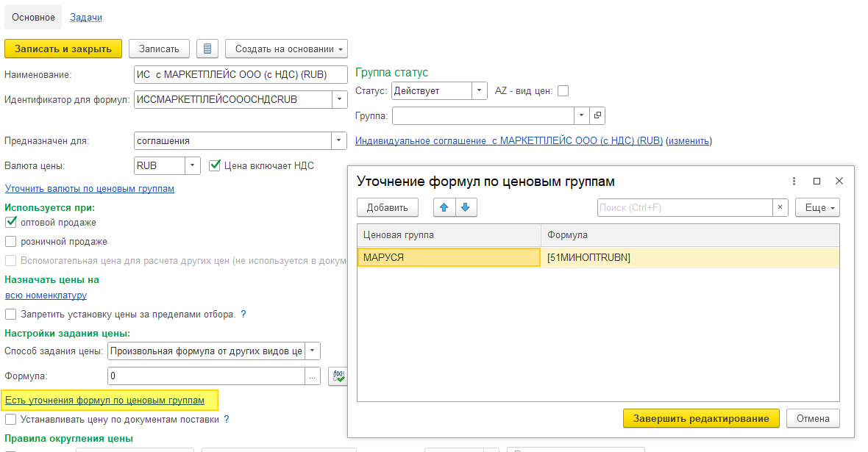The image size is (868, 452).
Task: Open the Еще menu in dialog
Action: 817,207
